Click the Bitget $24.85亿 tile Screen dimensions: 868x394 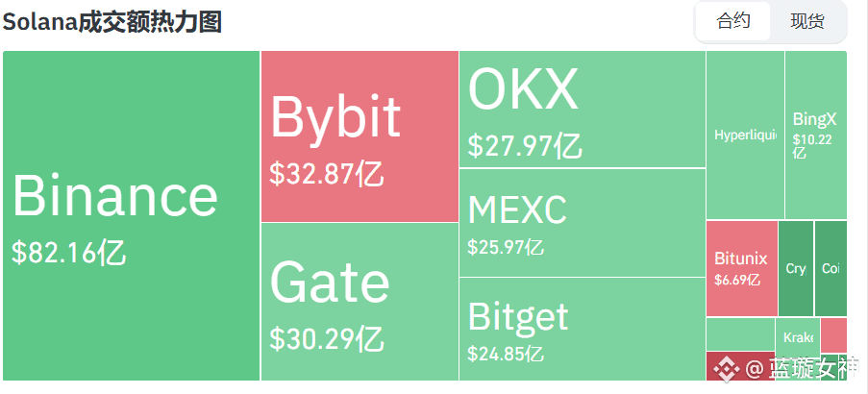[583, 329]
